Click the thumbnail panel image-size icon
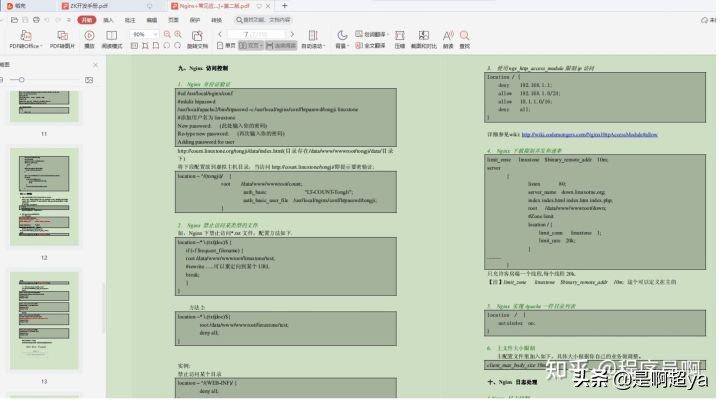The image size is (720, 400). (89, 80)
